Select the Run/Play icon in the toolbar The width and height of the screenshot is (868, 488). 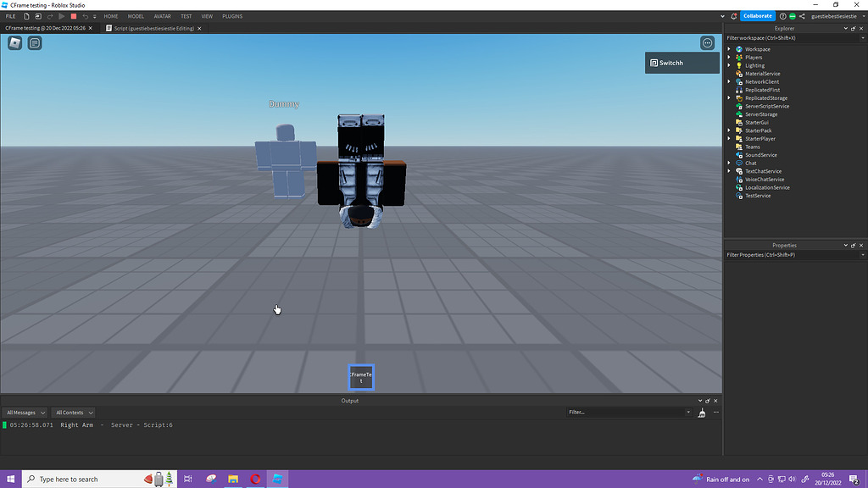click(61, 16)
